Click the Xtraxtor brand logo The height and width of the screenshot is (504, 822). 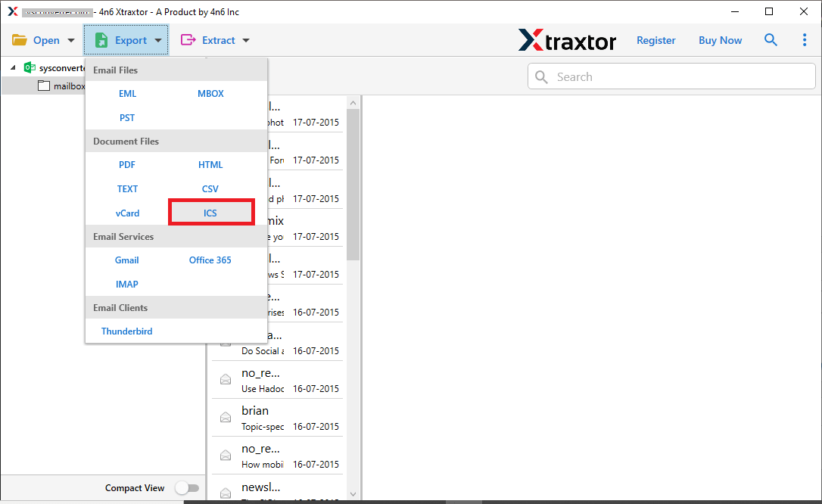point(567,40)
